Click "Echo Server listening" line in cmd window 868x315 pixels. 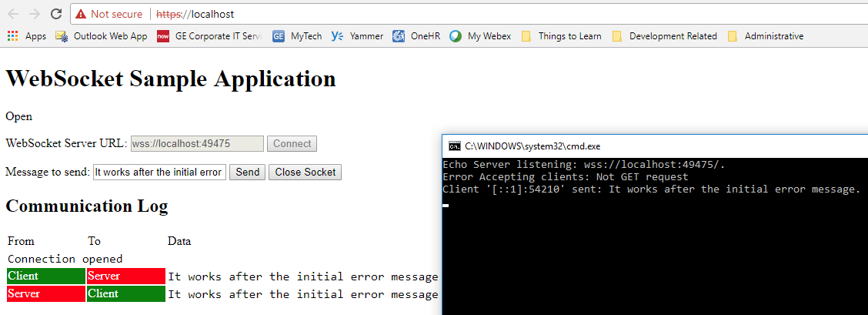[x=584, y=165]
